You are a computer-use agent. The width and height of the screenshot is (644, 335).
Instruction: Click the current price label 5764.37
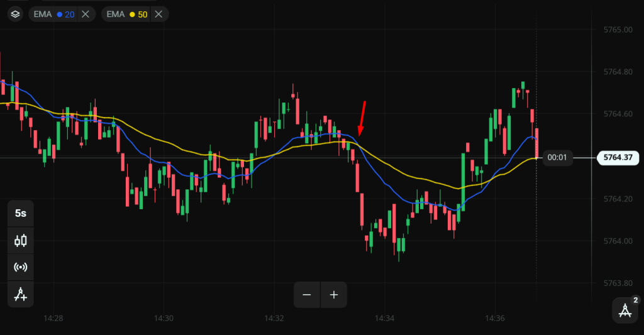click(618, 158)
